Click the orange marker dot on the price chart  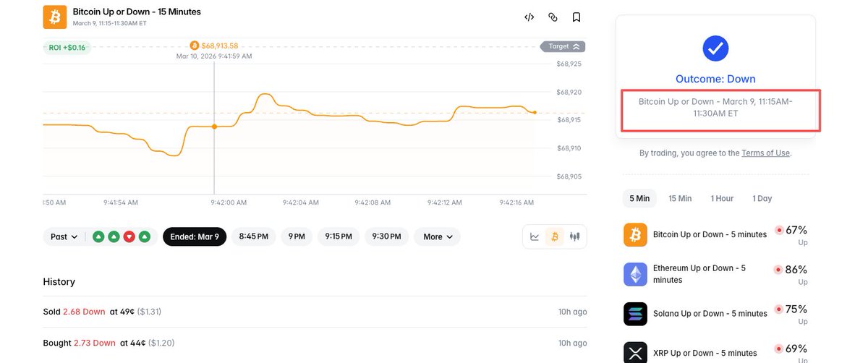(214, 127)
